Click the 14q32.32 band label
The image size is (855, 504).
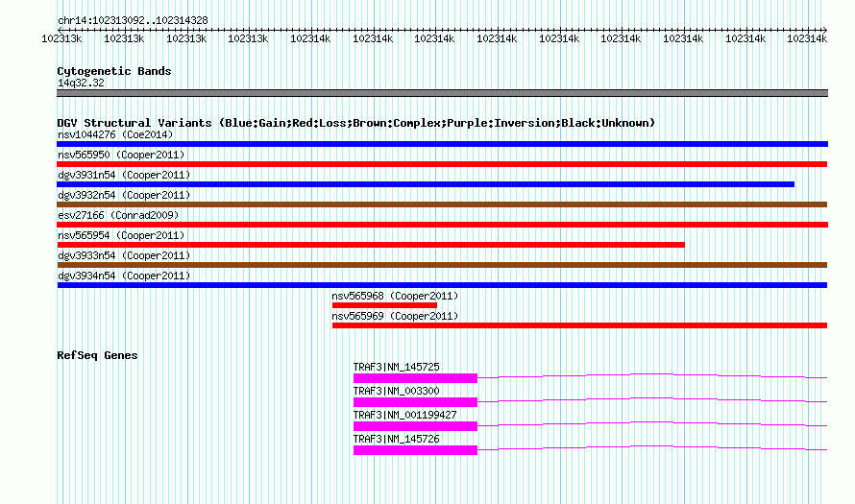(82, 83)
